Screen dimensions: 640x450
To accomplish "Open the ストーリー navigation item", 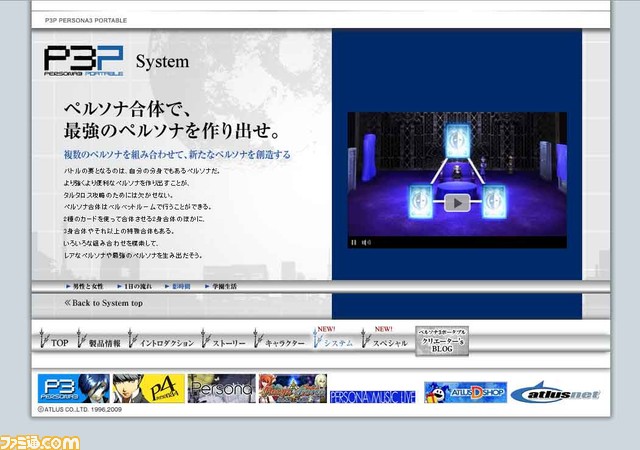I will point(223,339).
